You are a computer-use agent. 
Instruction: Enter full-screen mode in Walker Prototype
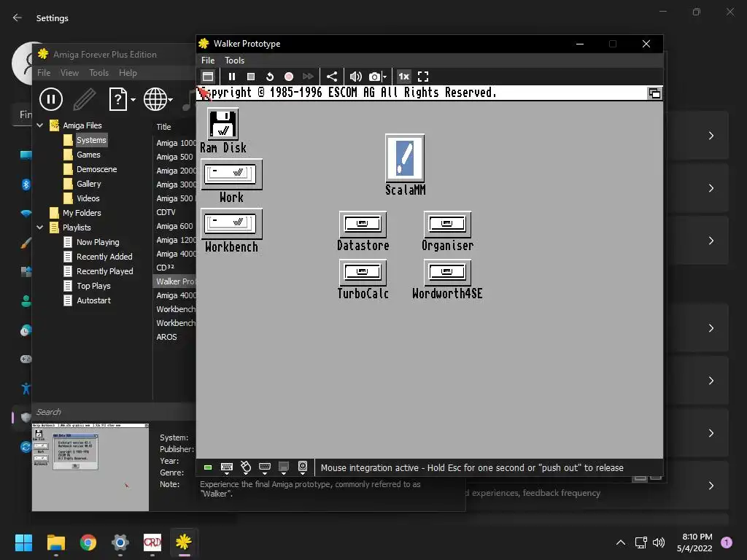tap(423, 77)
